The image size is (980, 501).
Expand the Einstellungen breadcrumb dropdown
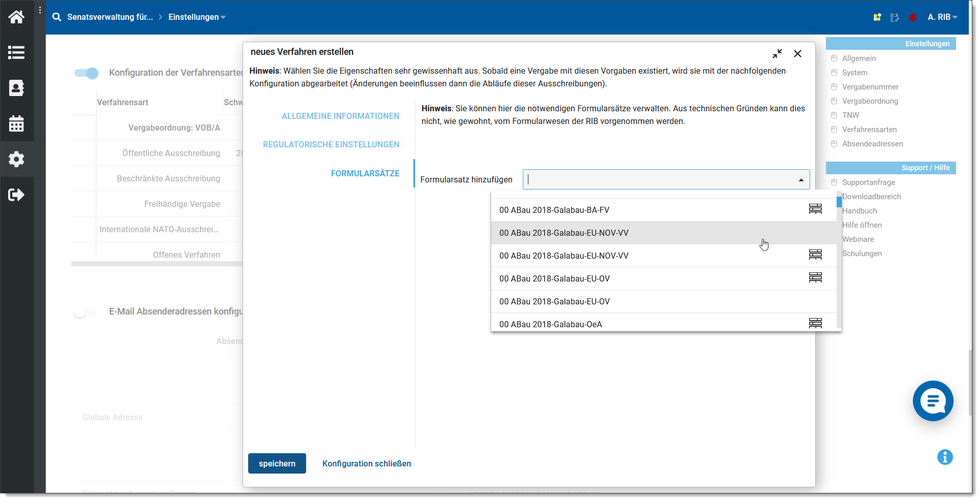pos(197,17)
